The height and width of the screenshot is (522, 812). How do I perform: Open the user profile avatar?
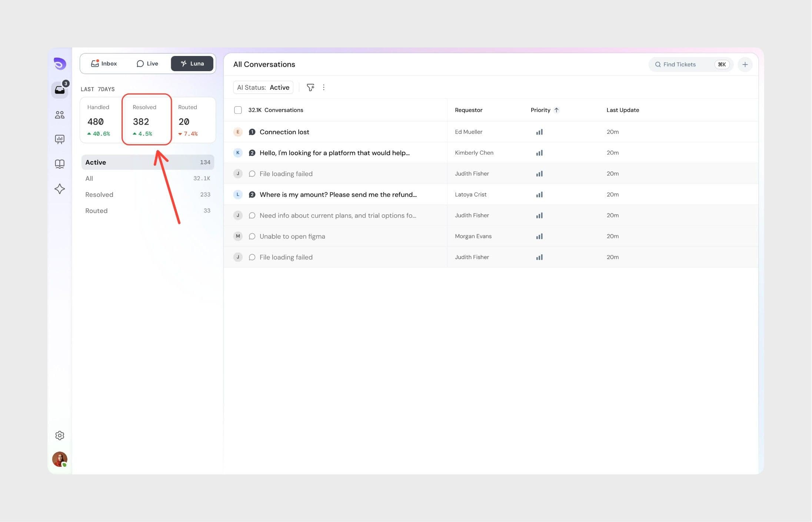60,459
